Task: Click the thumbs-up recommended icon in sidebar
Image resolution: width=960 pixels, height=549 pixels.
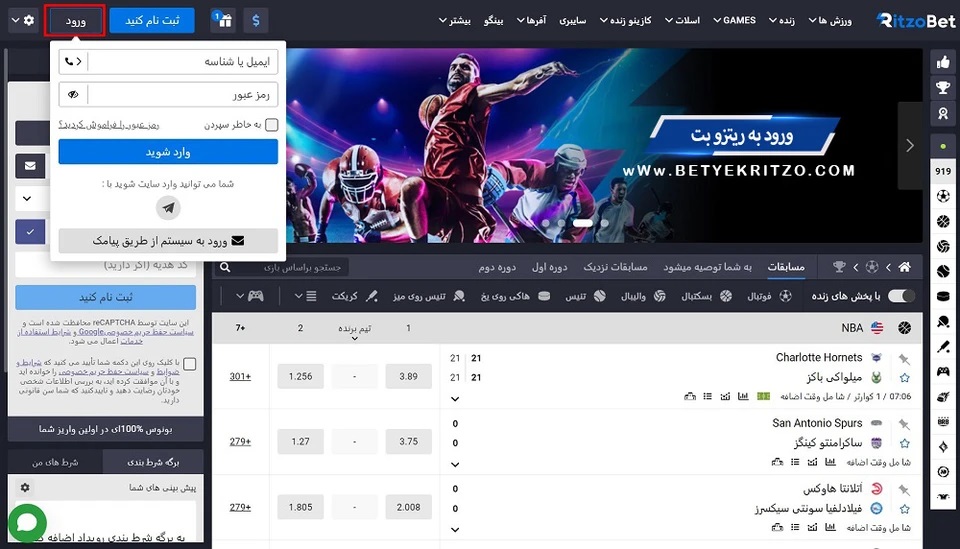Action: (943, 62)
